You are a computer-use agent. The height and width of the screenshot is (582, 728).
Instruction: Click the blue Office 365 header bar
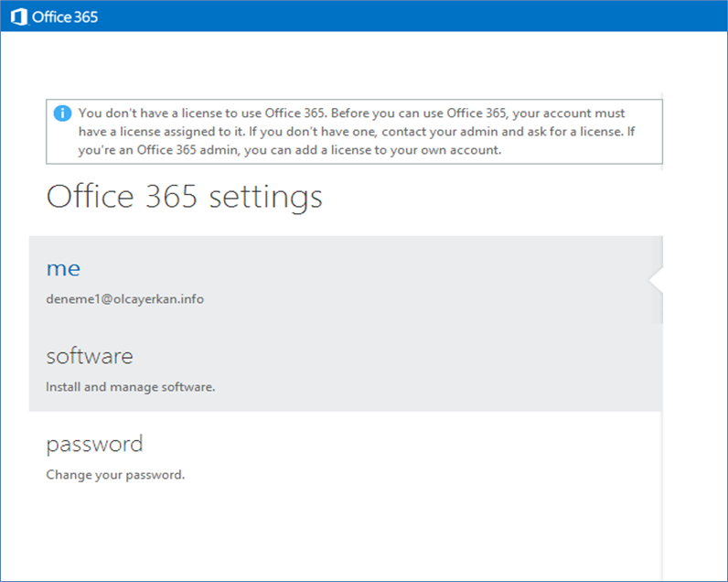pyautogui.click(x=364, y=16)
